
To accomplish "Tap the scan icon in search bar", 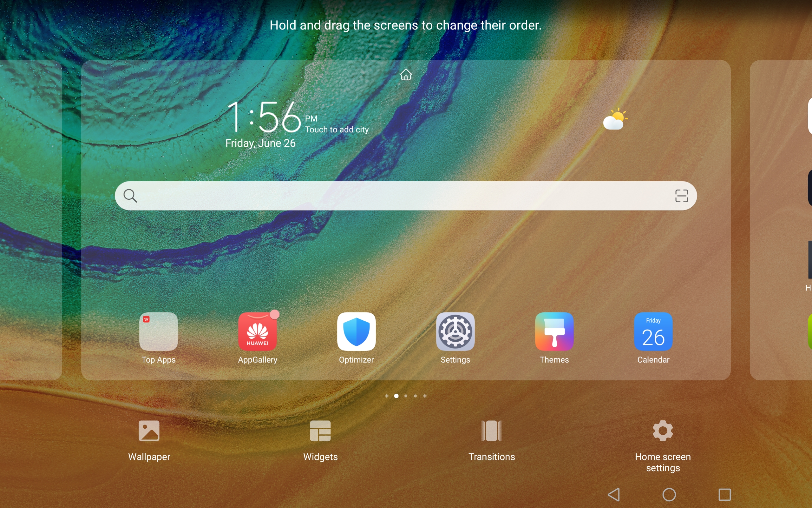I will pos(681,196).
